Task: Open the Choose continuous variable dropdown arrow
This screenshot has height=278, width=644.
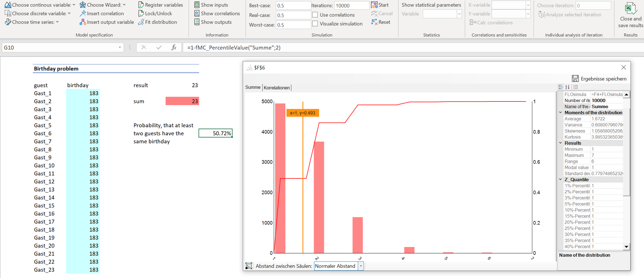Action: tap(74, 5)
